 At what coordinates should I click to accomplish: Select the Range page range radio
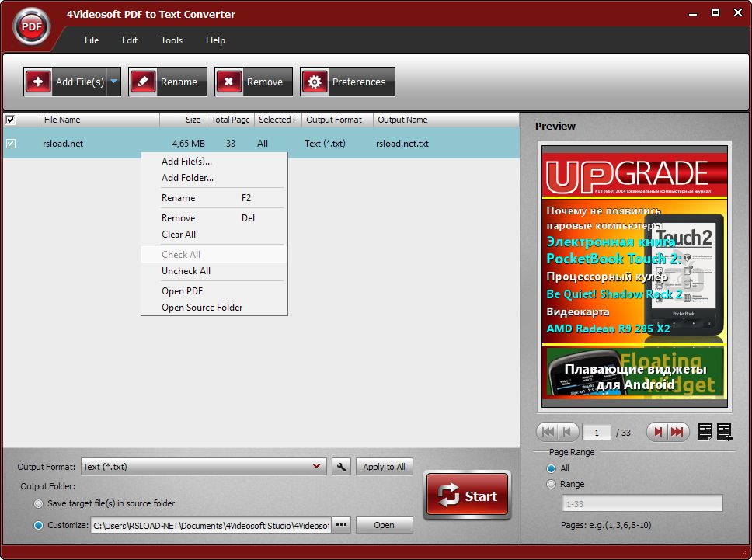[x=551, y=484]
